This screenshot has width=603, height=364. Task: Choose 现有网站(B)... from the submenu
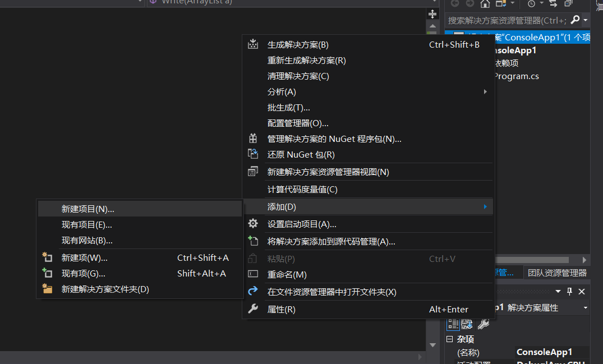coord(140,240)
